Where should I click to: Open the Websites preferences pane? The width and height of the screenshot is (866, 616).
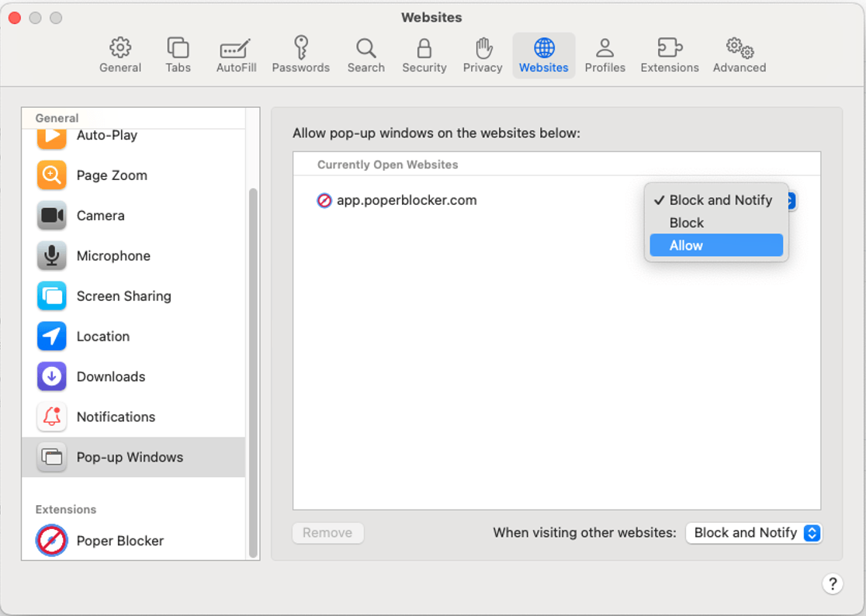543,54
